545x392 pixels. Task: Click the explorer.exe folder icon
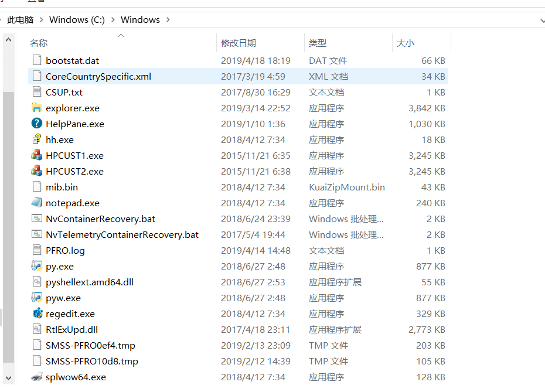(37, 108)
